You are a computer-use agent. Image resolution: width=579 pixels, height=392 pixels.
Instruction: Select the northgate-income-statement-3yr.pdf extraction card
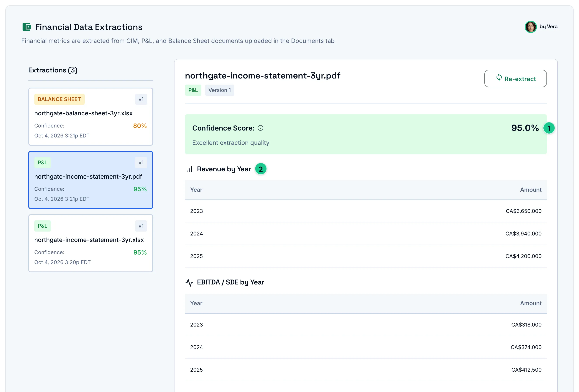point(91,180)
